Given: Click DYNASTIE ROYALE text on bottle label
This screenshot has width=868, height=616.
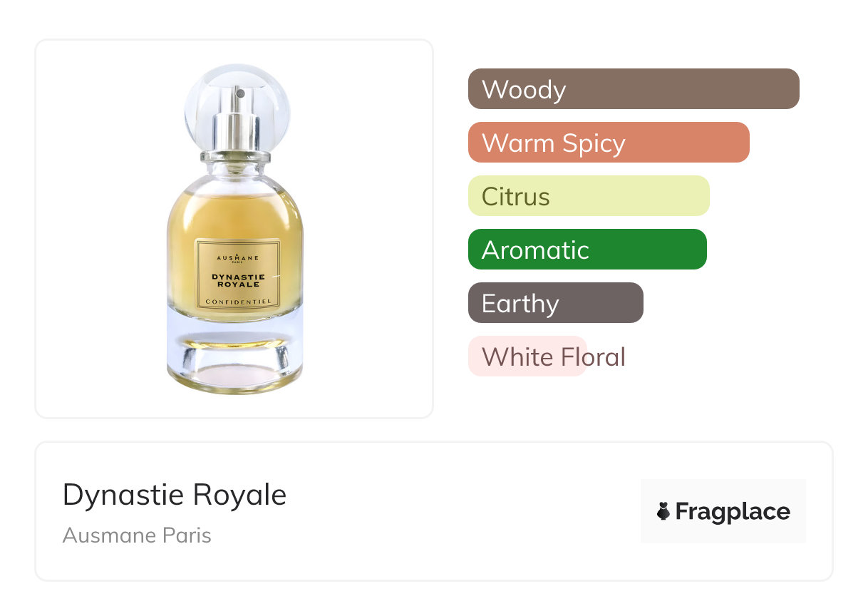Looking at the screenshot, I should 238,280.
